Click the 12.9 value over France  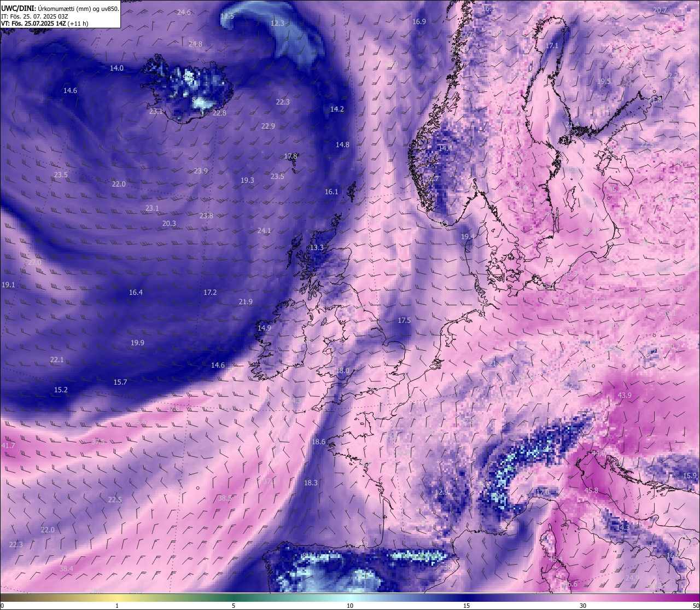coord(442,492)
